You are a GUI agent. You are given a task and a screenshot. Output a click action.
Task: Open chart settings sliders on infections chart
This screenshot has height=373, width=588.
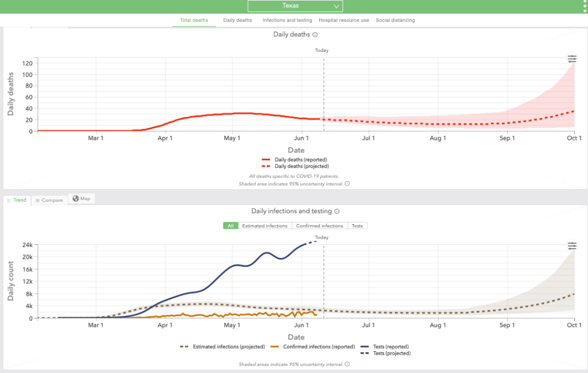tap(572, 245)
